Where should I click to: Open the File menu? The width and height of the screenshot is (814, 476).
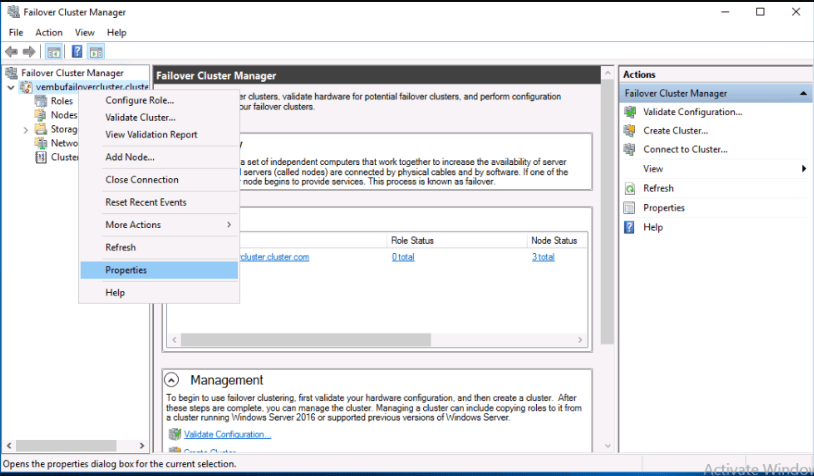[16, 32]
